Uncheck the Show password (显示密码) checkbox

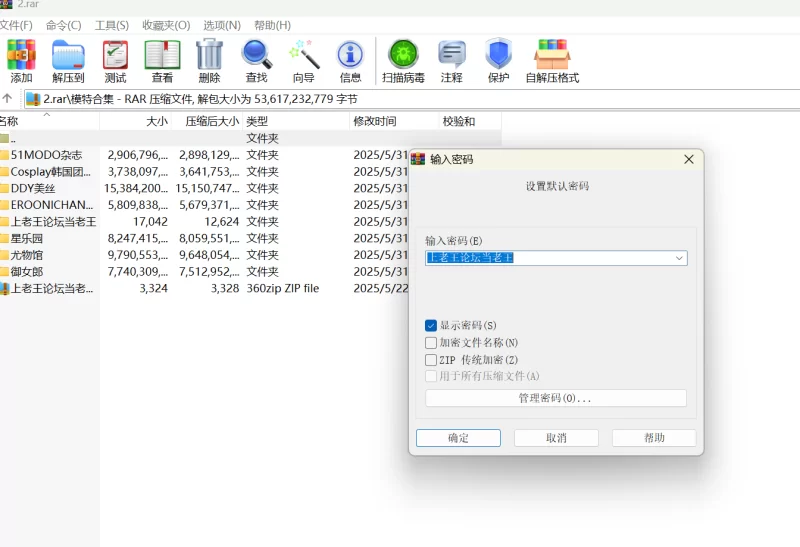pos(431,326)
